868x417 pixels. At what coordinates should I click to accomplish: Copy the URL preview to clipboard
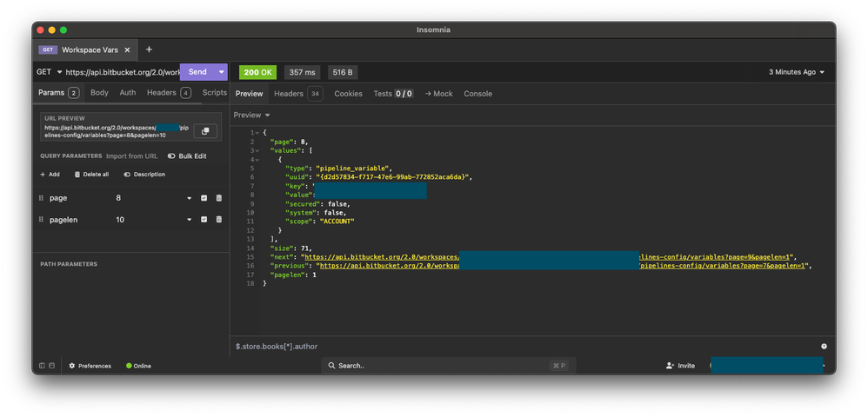point(205,131)
